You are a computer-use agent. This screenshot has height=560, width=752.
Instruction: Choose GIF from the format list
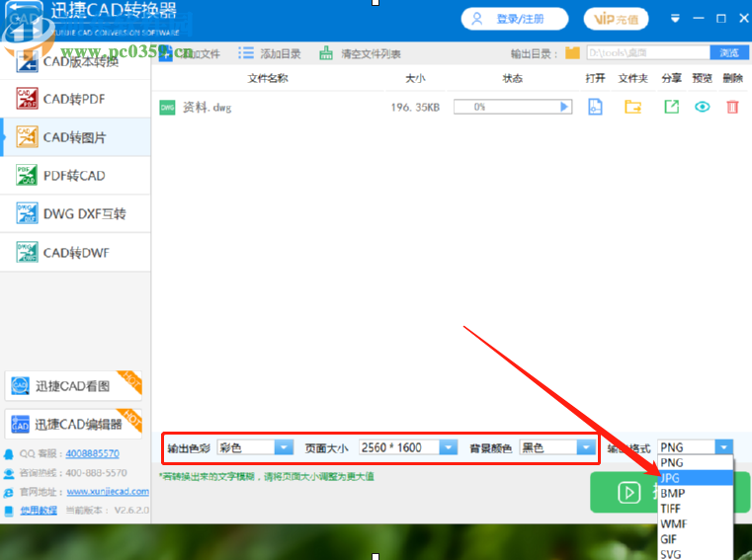696,539
